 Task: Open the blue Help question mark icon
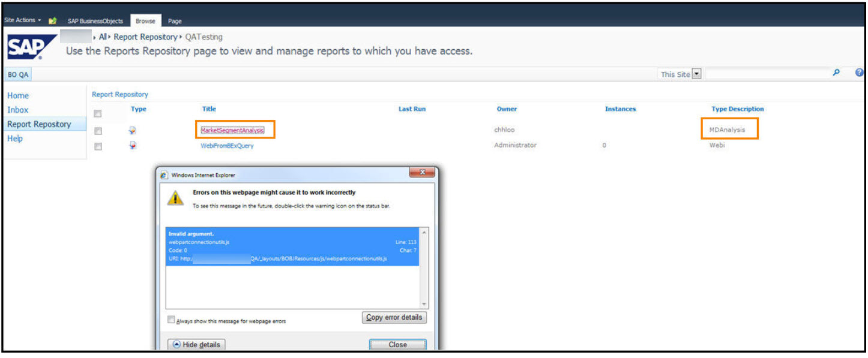(860, 73)
